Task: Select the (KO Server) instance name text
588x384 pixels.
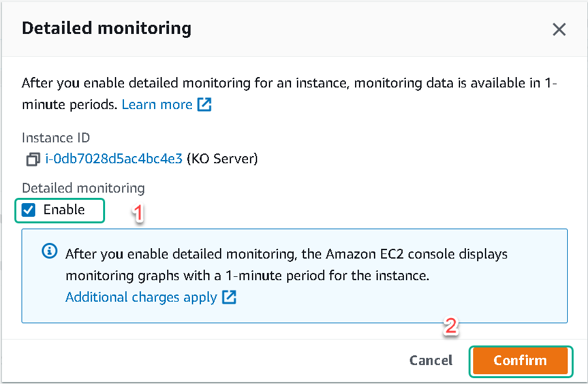Action: point(222,159)
